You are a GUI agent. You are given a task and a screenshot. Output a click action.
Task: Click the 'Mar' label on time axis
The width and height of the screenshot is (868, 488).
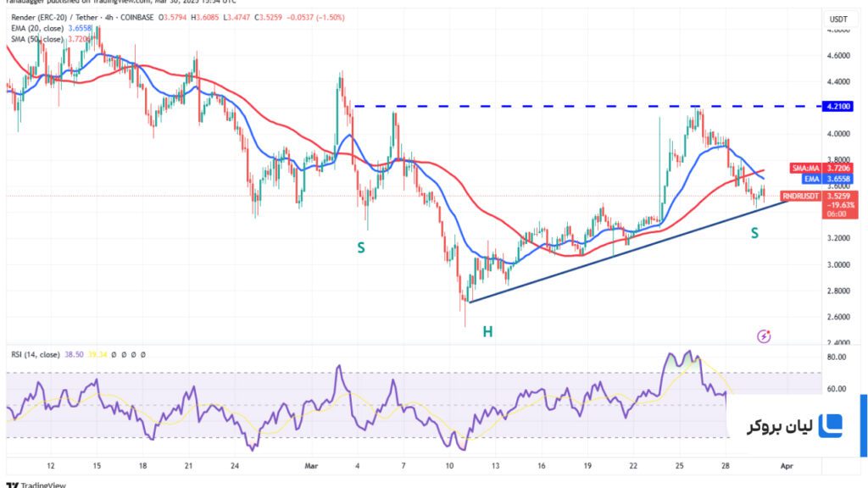coord(311,466)
